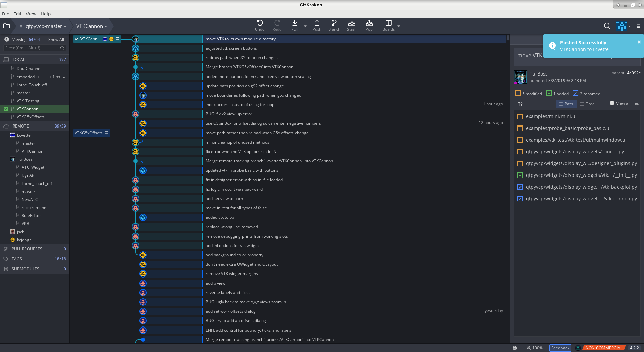Toggle the checked VTKCannon local branch checkbox

(6, 109)
